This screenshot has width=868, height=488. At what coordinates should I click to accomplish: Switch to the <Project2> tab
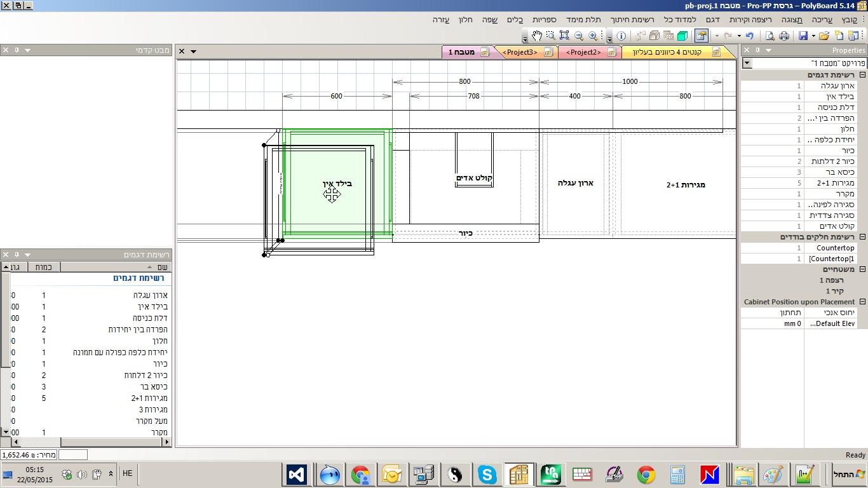coord(589,52)
